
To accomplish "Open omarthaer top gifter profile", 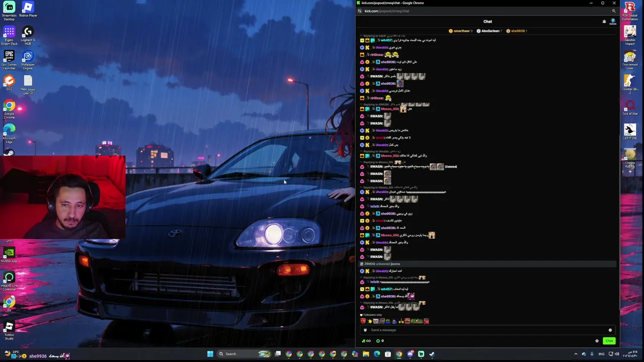I will 460,31.
